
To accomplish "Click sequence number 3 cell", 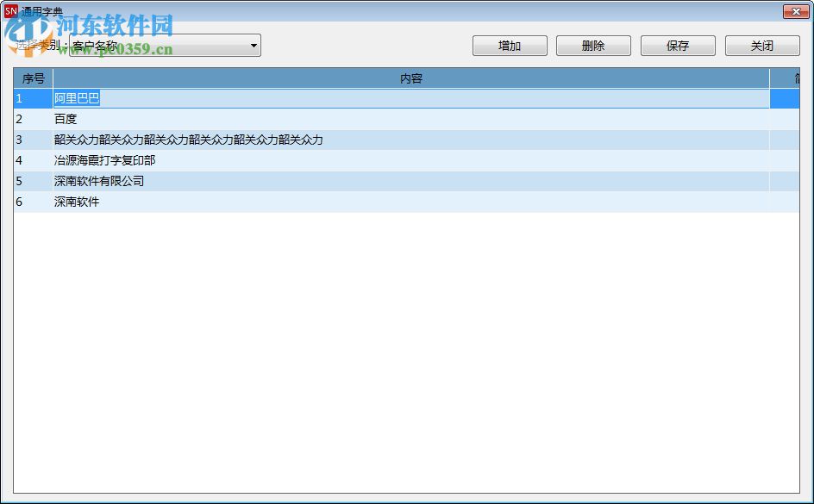I will click(34, 140).
